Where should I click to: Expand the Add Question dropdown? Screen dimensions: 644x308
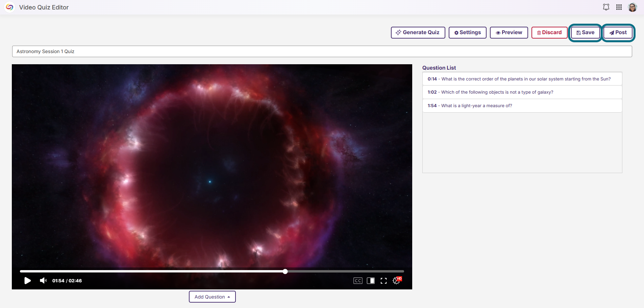click(212, 297)
